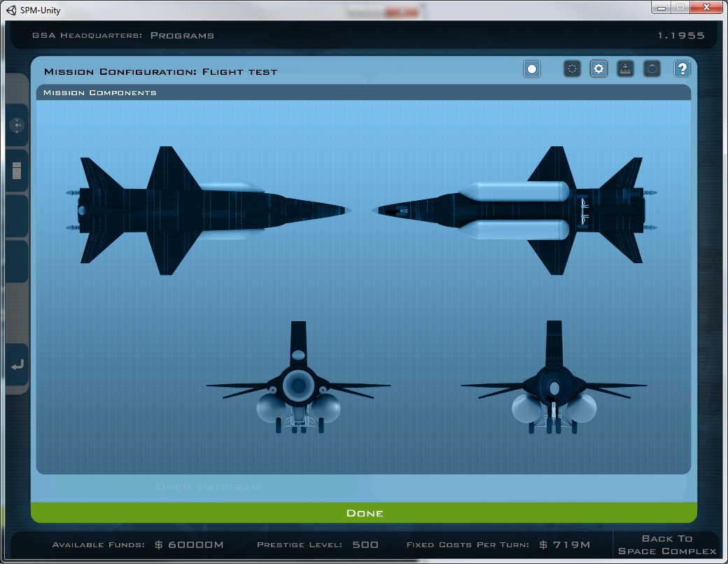
Task: Click the Fixed Costs Per Turn $ 719M value
Action: coord(565,544)
